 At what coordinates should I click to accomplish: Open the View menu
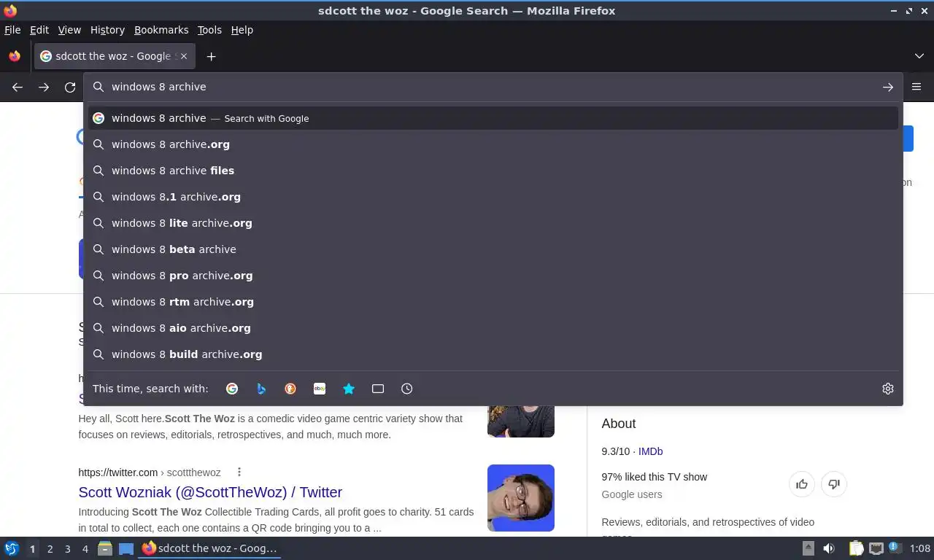coord(69,30)
